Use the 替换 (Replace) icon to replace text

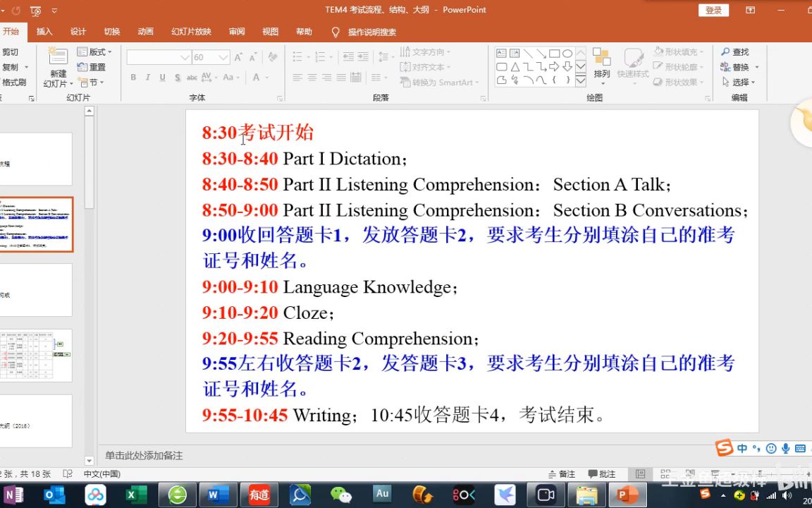[725, 66]
